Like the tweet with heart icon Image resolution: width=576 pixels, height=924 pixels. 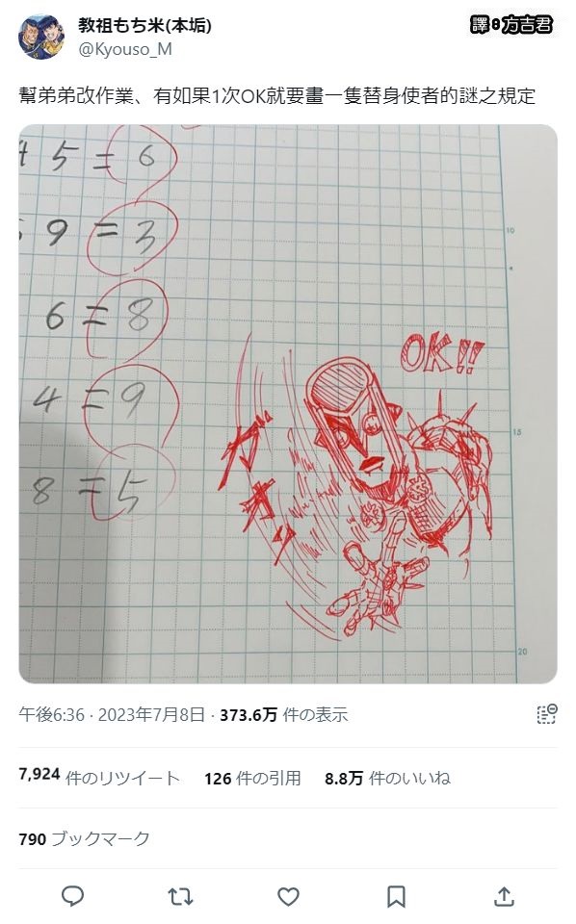pyautogui.click(x=288, y=896)
